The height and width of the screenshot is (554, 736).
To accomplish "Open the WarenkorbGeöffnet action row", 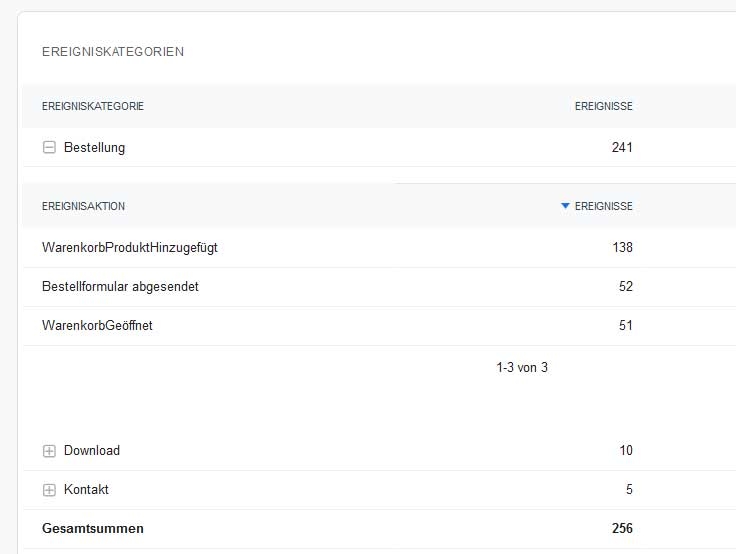I will point(98,326).
